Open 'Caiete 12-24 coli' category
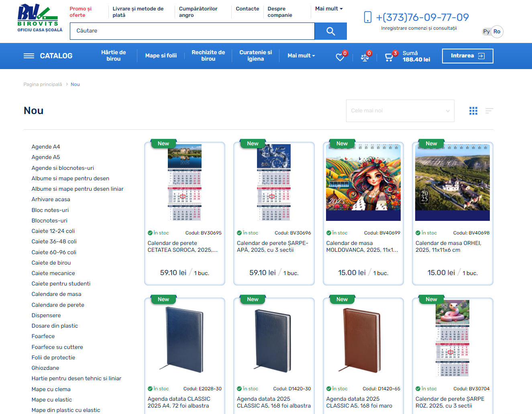 (53, 231)
